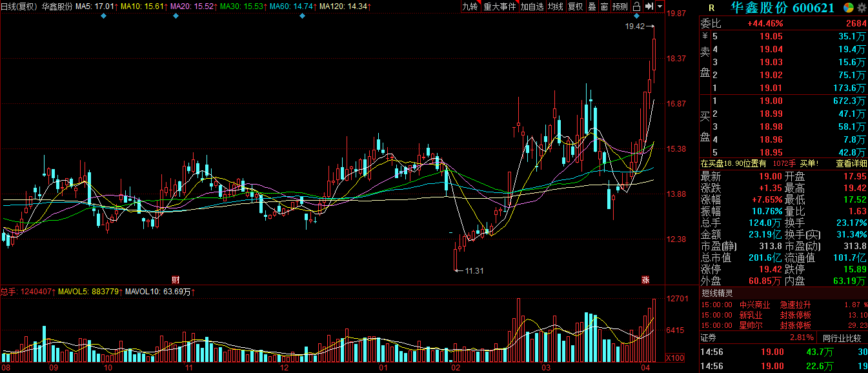Open the 日线(复权) period selector
This screenshot has height=373, width=868.
[19, 6]
